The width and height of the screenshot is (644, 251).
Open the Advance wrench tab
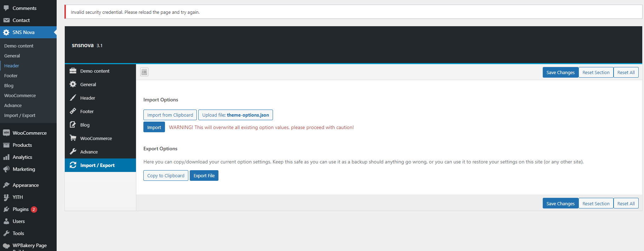[89, 152]
